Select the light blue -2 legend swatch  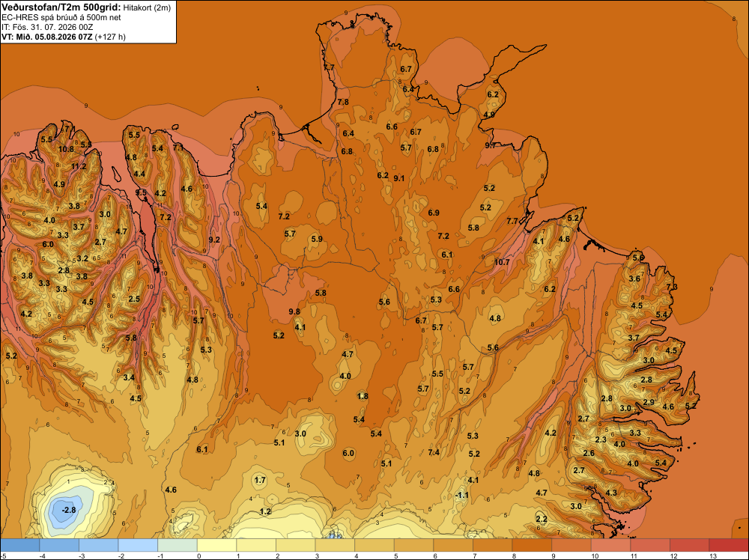tap(138, 545)
